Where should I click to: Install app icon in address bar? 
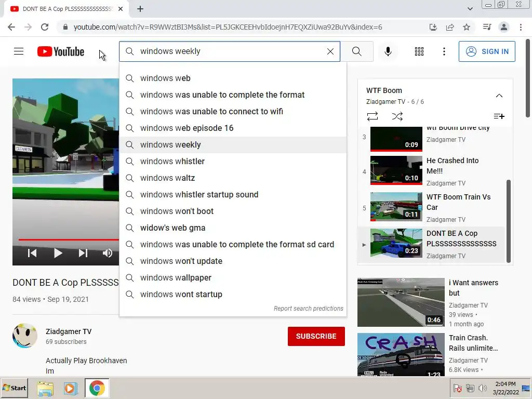[x=433, y=27]
